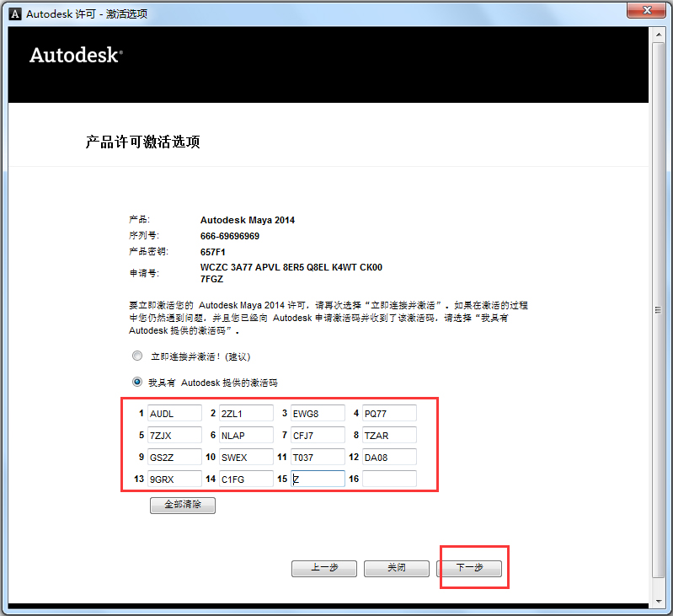The width and height of the screenshot is (673, 616).
Task: Click the serial number 666-69696969
Action: [x=230, y=236]
